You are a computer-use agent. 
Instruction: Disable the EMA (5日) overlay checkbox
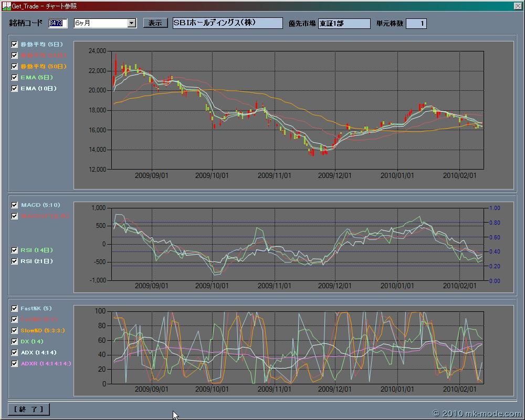point(15,78)
